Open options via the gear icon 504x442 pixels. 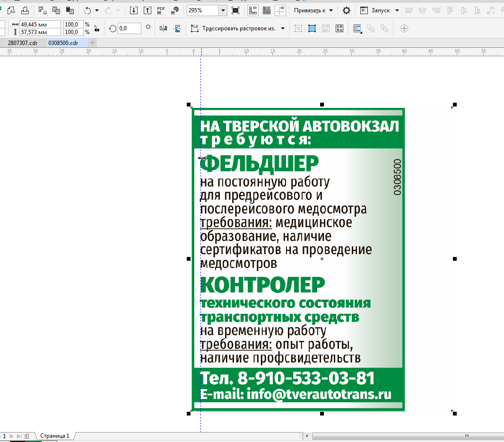[x=346, y=10]
